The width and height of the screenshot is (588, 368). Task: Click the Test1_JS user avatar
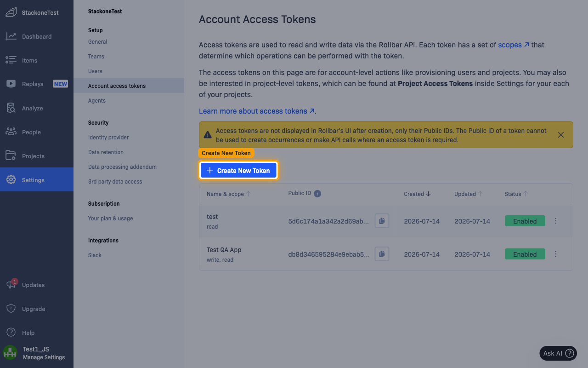coord(10,353)
